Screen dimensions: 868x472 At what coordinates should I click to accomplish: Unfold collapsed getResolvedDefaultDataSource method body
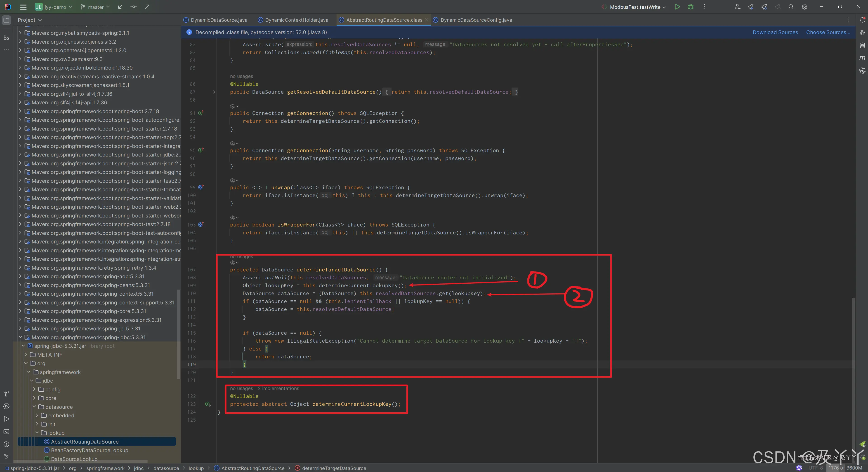(x=214, y=92)
